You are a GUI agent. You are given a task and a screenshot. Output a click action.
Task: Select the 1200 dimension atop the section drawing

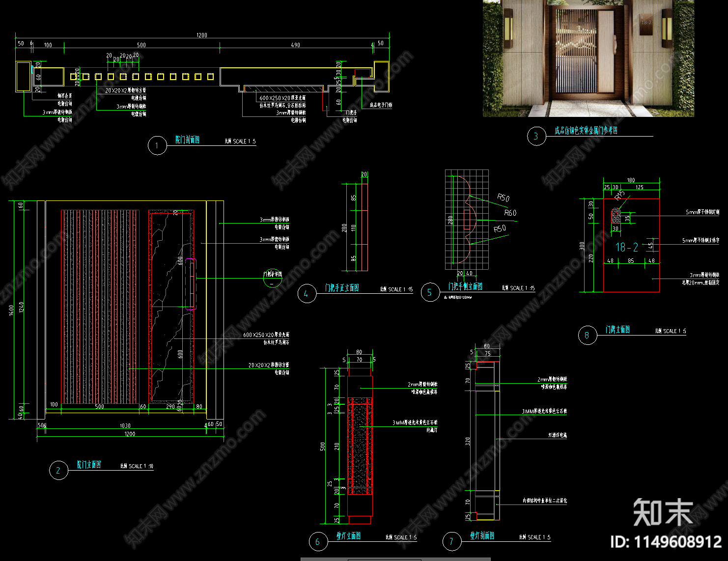pyautogui.click(x=202, y=35)
